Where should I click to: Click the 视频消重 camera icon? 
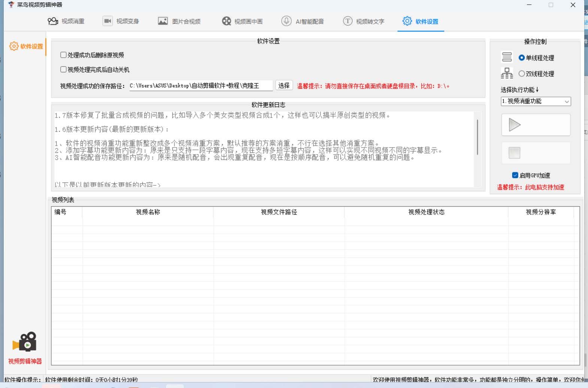53,21
